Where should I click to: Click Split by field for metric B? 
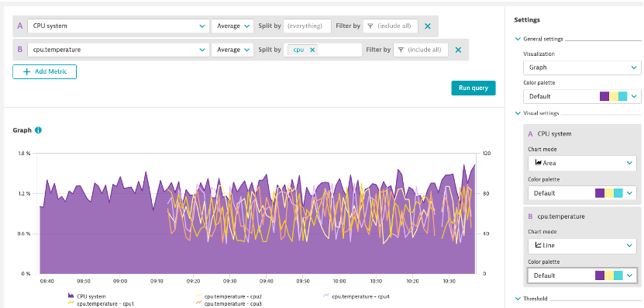[x=322, y=50]
